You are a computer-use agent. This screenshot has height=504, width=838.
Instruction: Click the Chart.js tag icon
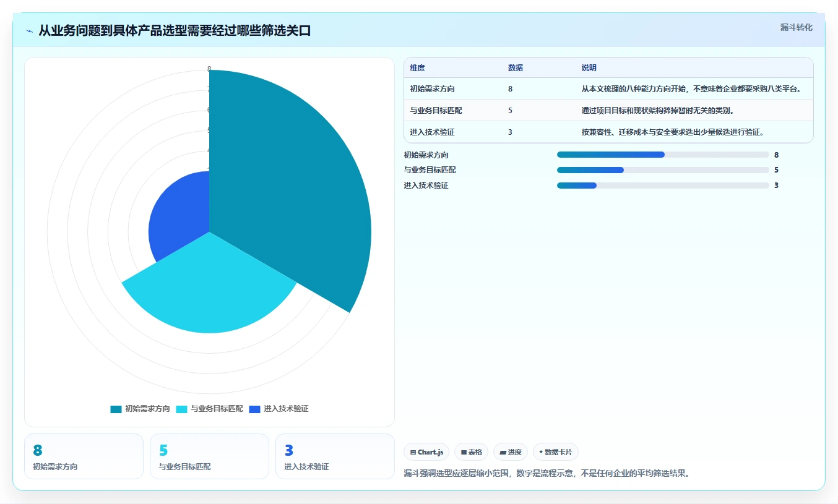413,453
